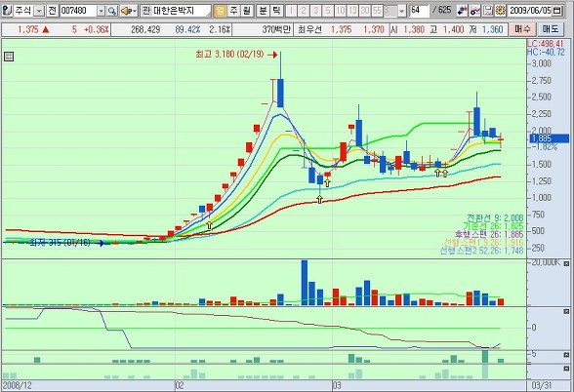The width and height of the screenshot is (574, 392).
Task: Expand the stock code history dropdown
Action: tap(102, 11)
